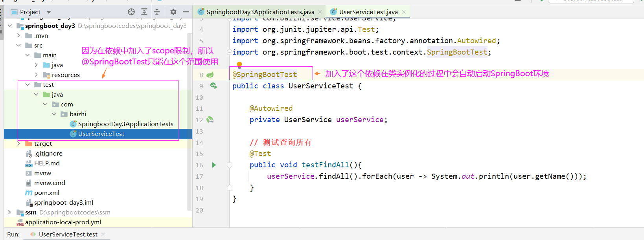Viewport: 644px width, 240px height.
Task: Select SpringbootDay3ApplicationTests in project tree
Action: coord(125,124)
